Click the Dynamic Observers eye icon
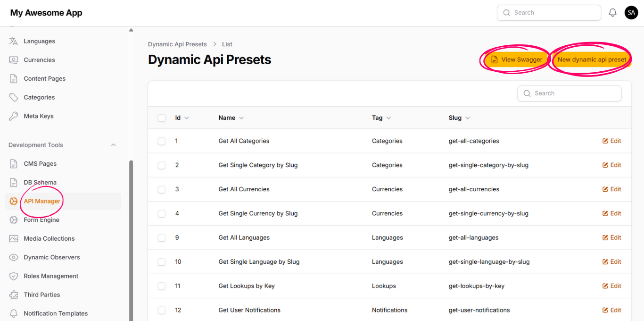This screenshot has height=321, width=644. click(14, 257)
